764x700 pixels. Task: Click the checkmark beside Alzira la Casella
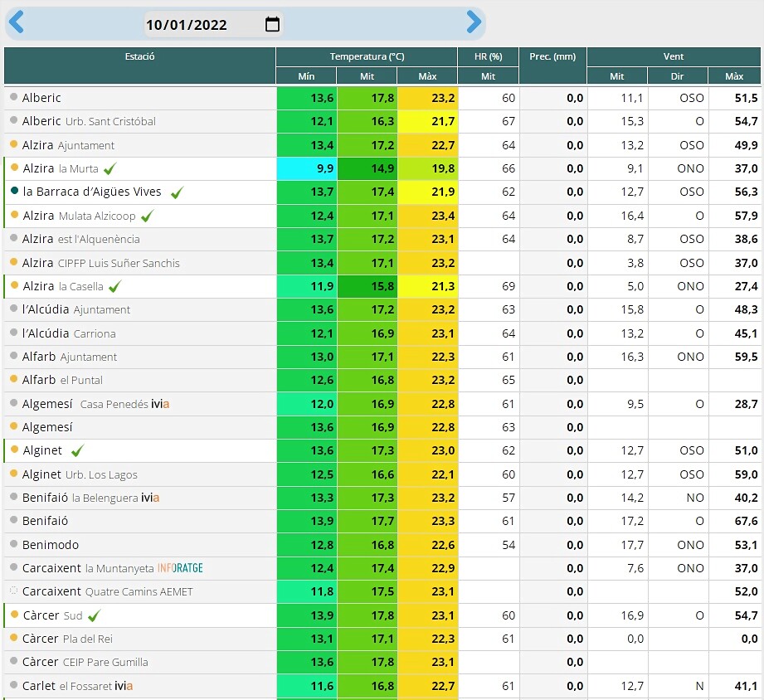(115, 286)
